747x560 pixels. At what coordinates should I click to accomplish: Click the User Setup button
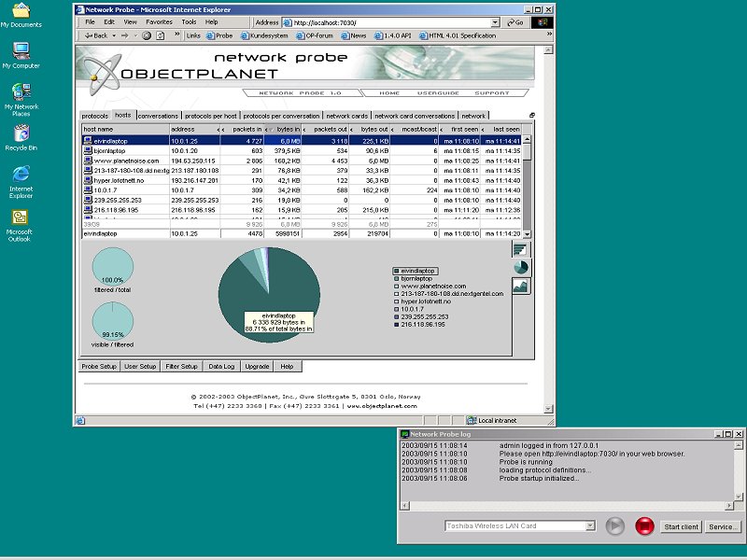140,366
